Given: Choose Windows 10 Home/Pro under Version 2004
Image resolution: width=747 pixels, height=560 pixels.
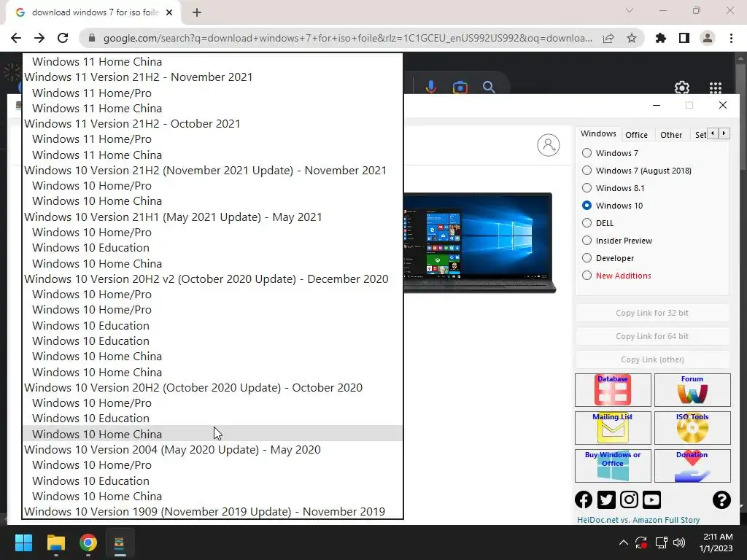Looking at the screenshot, I should point(213,464).
